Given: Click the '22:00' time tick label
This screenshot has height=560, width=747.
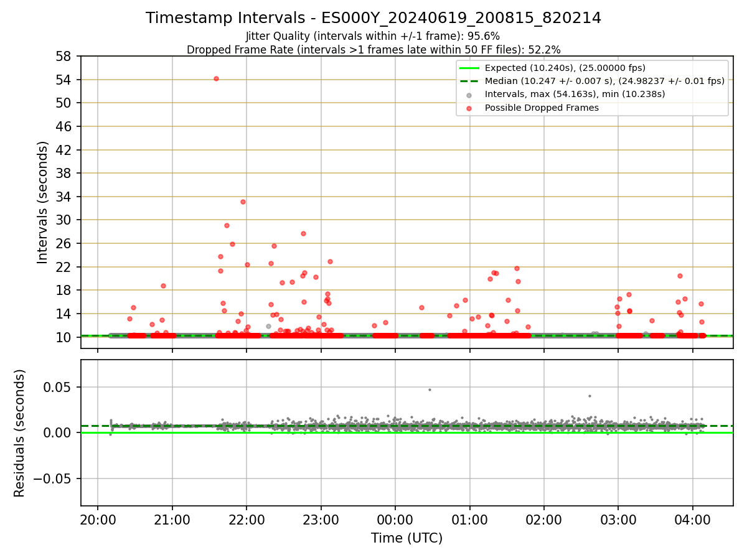Looking at the screenshot, I should pos(247,519).
